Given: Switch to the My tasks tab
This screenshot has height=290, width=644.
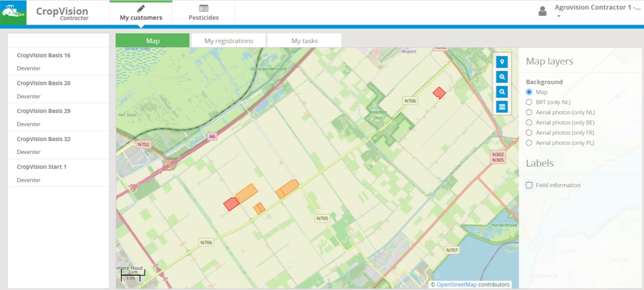Looking at the screenshot, I should coord(305,40).
